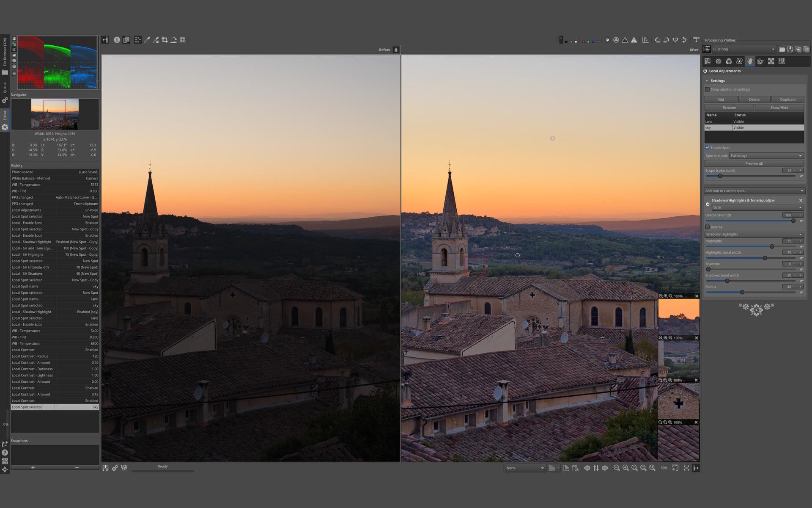The image size is (812, 508).
Task: Enable the Inverse checkbox
Action: [707, 227]
